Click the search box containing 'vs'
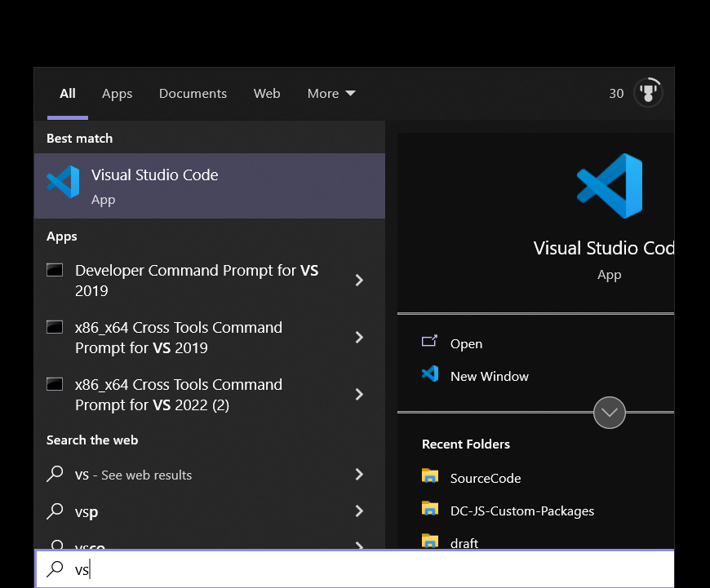710x588 pixels. click(354, 569)
